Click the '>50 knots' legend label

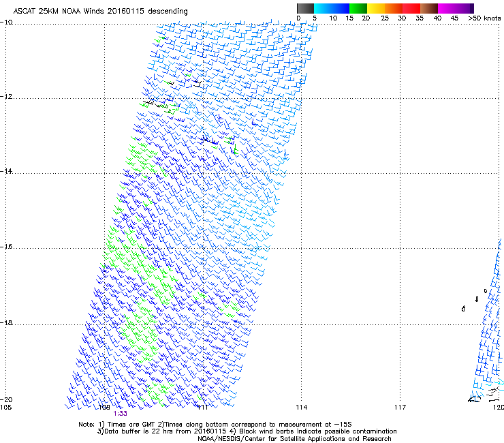[x=484, y=18]
